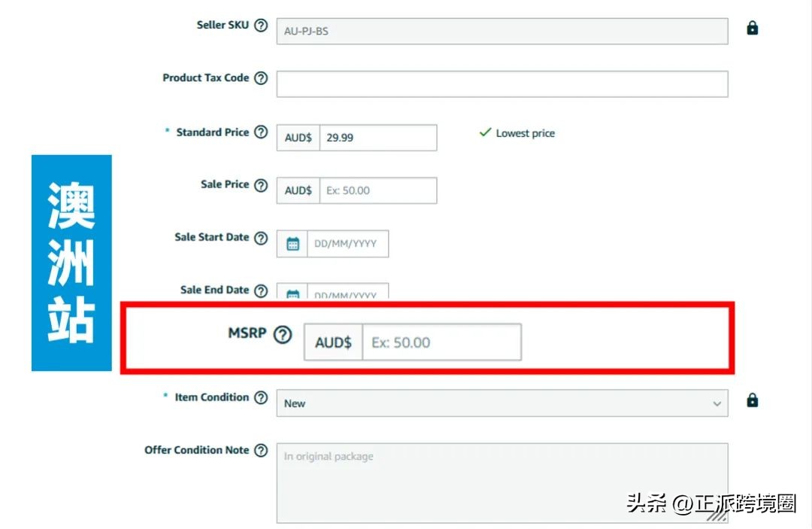Open the Sale End Date calendar icon

292,293
